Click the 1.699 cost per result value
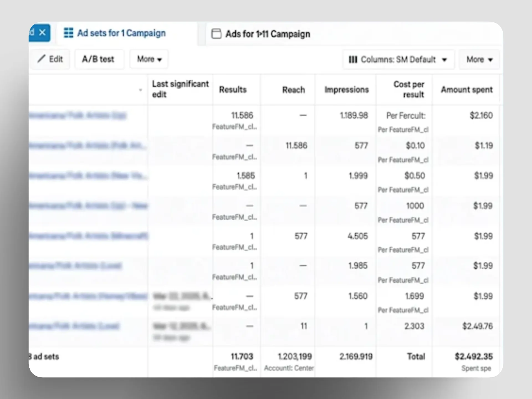The image size is (532, 399). (415, 296)
